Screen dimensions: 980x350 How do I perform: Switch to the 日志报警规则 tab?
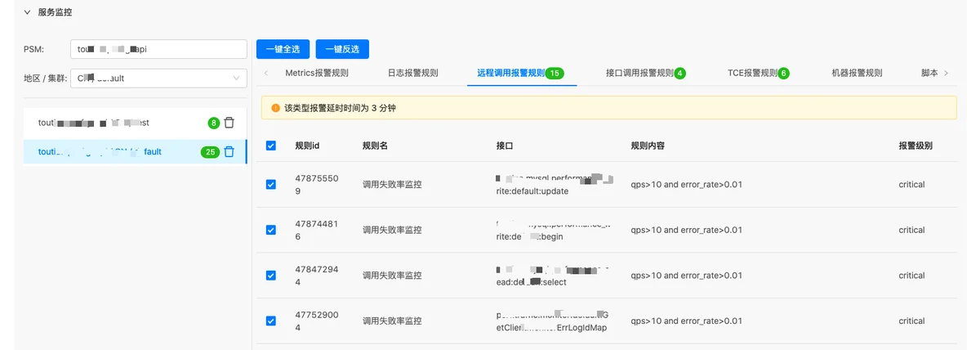click(413, 73)
